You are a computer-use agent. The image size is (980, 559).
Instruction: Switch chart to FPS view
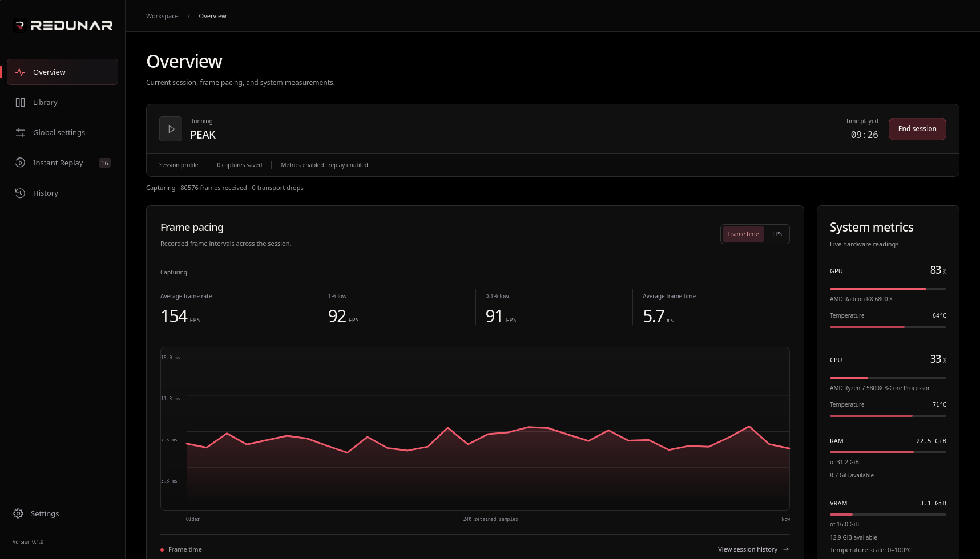[x=777, y=234]
